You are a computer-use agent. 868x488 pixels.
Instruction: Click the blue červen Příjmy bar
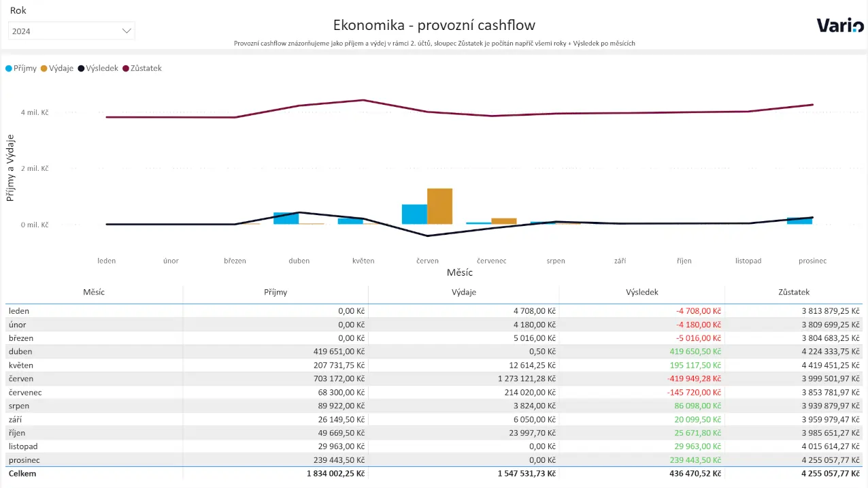tap(414, 214)
